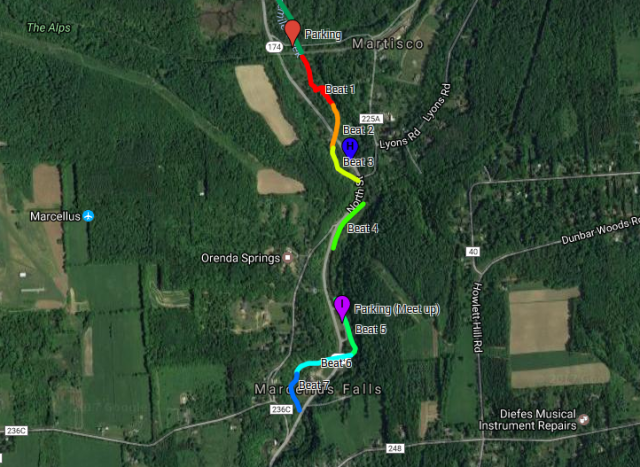Select the orange Beat 2 route segment

pos(336,125)
